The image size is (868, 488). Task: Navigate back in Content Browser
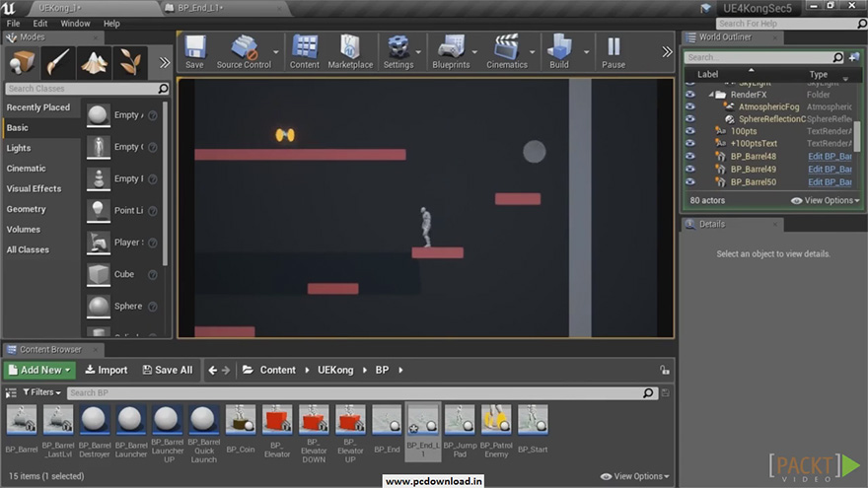point(213,370)
